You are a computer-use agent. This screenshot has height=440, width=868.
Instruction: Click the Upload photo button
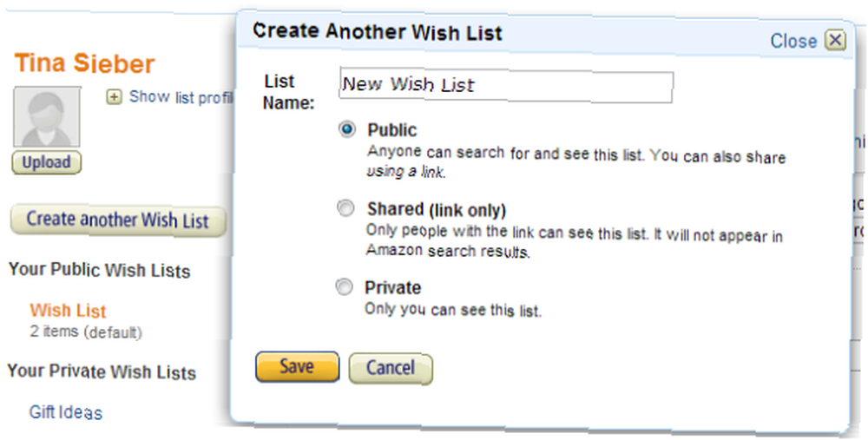coord(47,162)
